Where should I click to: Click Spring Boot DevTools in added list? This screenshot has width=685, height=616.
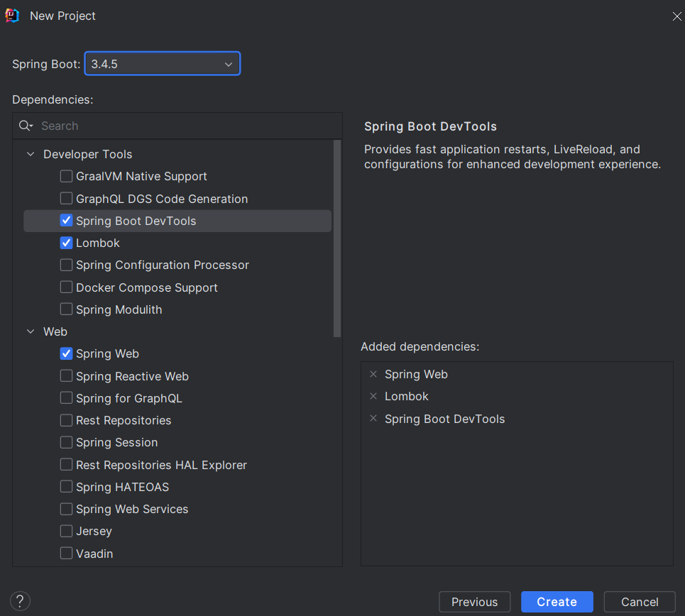point(445,419)
